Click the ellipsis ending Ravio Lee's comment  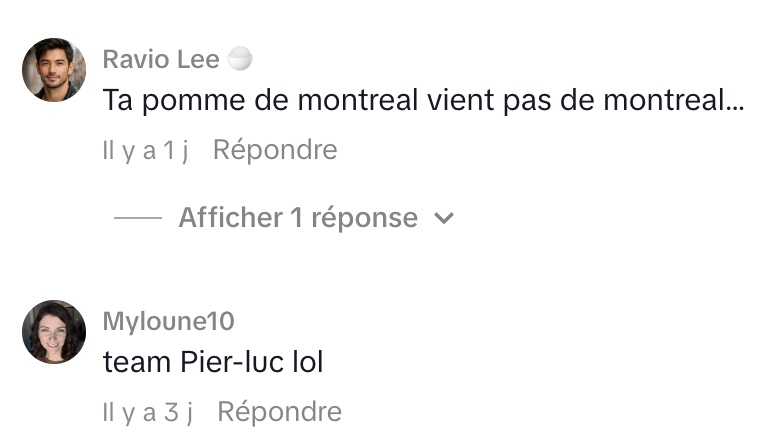pyautogui.click(x=734, y=103)
